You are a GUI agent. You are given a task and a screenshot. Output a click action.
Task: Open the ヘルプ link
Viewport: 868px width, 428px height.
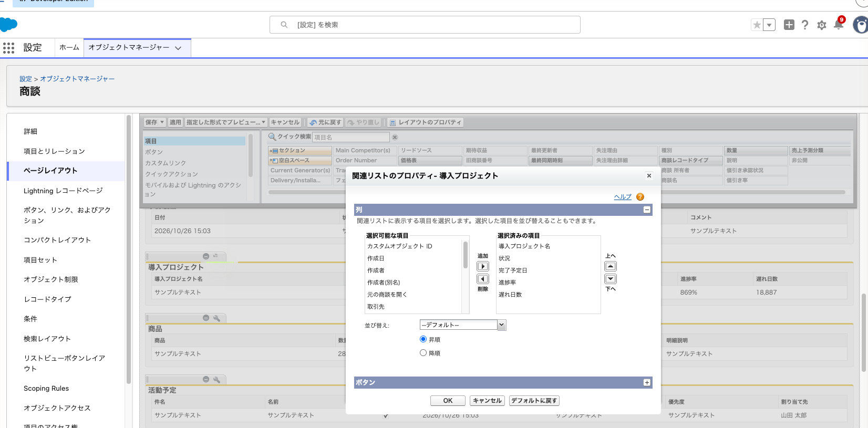(x=623, y=197)
